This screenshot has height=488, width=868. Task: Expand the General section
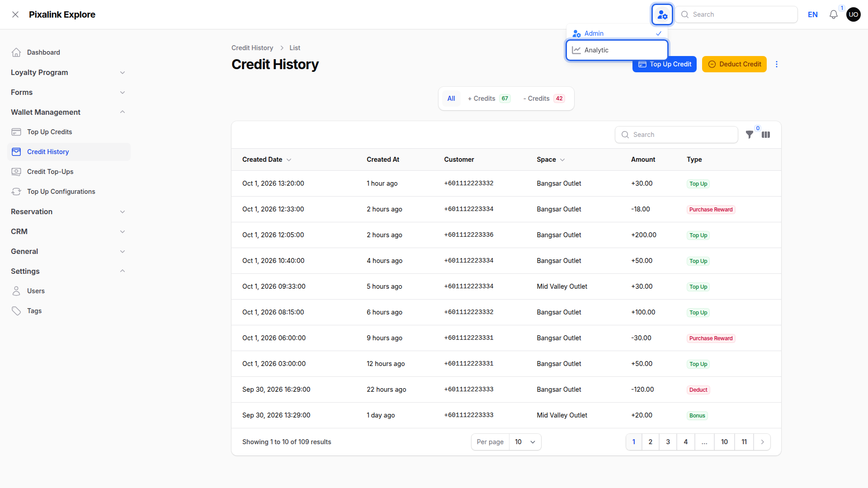coord(69,251)
